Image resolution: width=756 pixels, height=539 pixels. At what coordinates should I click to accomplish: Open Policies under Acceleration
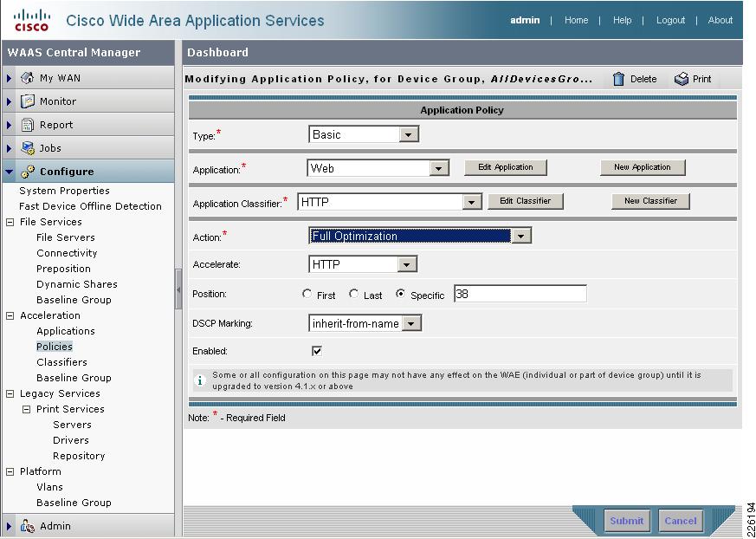coord(54,347)
